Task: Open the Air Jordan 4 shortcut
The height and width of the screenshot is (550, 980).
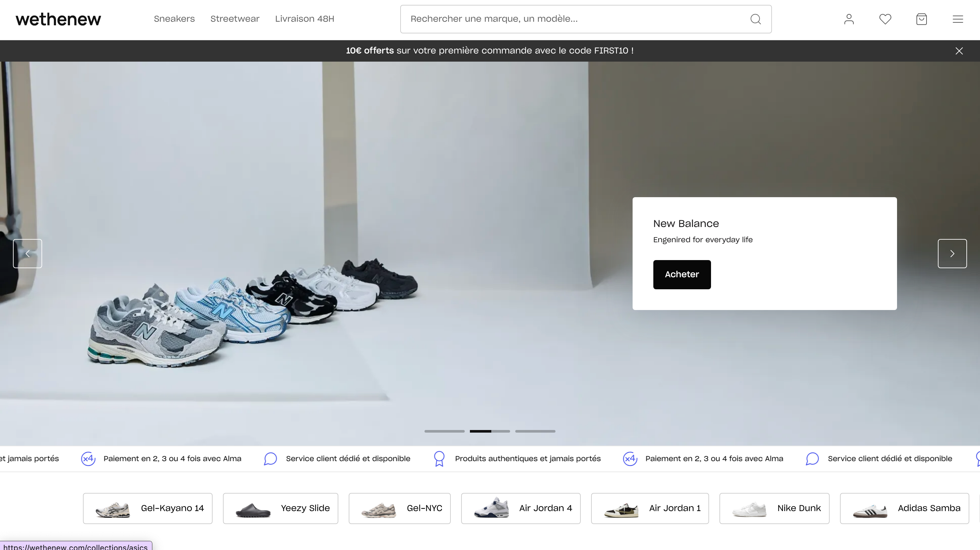Action: tap(521, 508)
